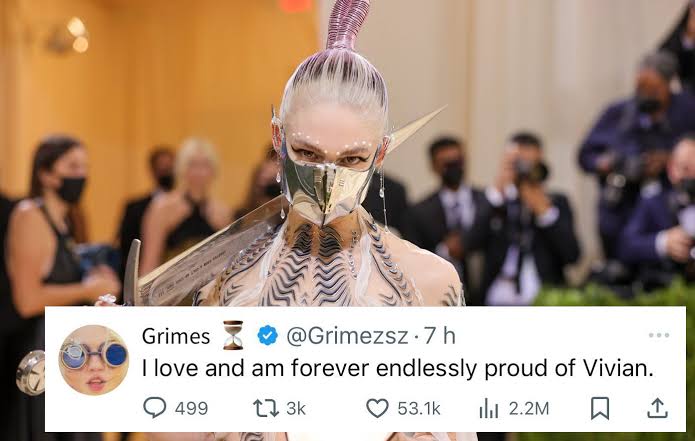The width and height of the screenshot is (695, 441).
Task: Click the 499 replies count
Action: 191,408
